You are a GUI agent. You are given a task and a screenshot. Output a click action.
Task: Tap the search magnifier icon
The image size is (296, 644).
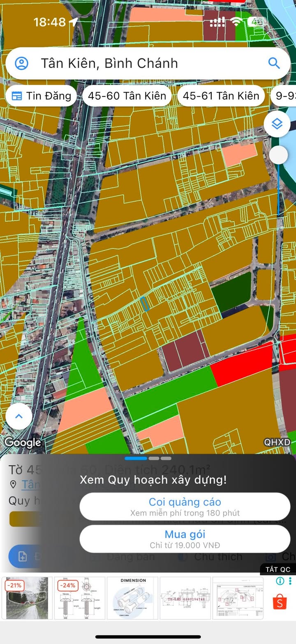(274, 63)
